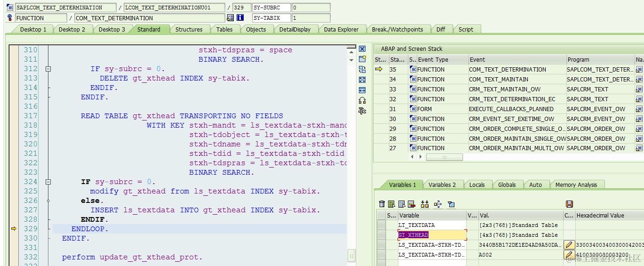
Task: Click the breakpoint margin at line 329
Action: click(14, 229)
